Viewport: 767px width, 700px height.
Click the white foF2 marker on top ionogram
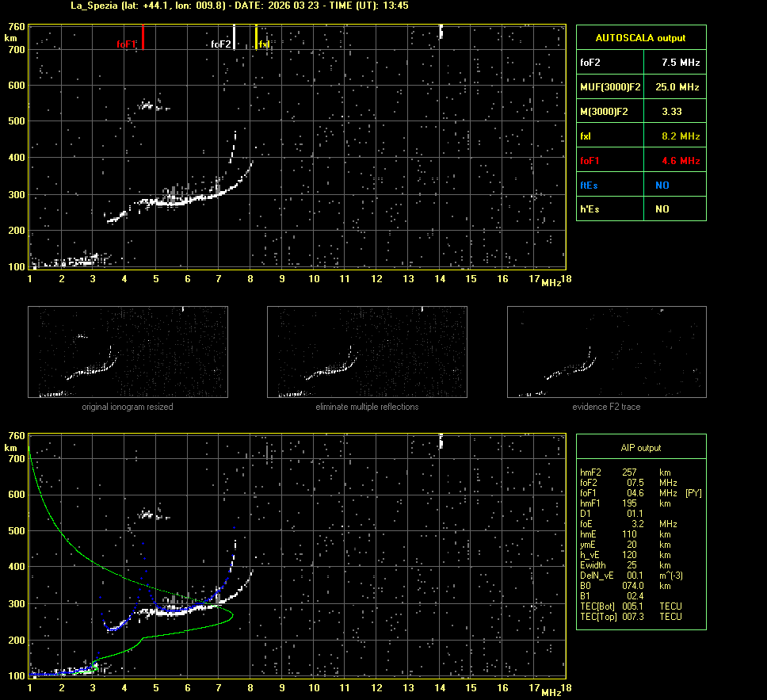coord(234,37)
